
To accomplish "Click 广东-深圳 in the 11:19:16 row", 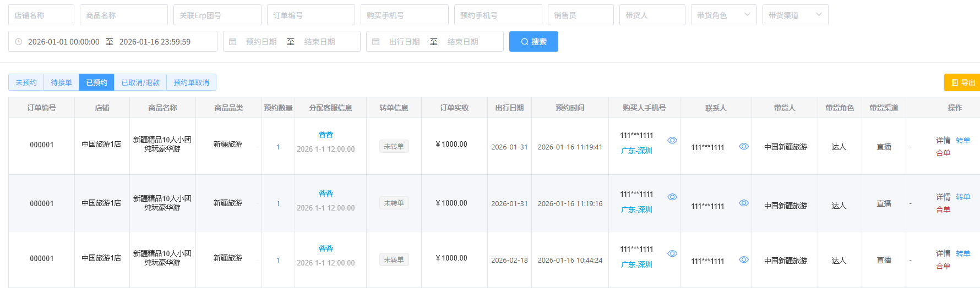I will 636,209.
